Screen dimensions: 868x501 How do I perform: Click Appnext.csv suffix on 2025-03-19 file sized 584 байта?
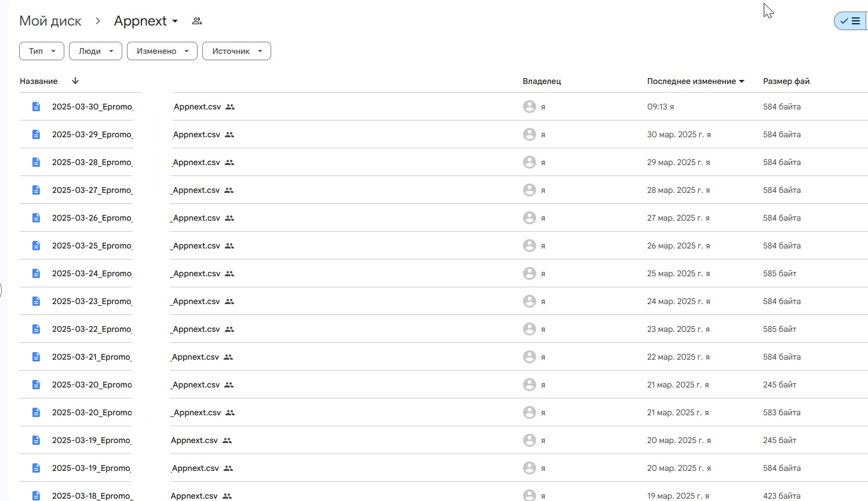pos(195,468)
